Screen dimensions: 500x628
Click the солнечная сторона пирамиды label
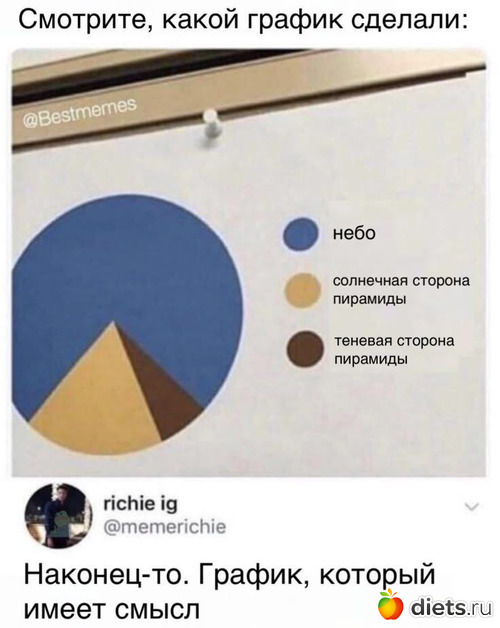click(401, 290)
